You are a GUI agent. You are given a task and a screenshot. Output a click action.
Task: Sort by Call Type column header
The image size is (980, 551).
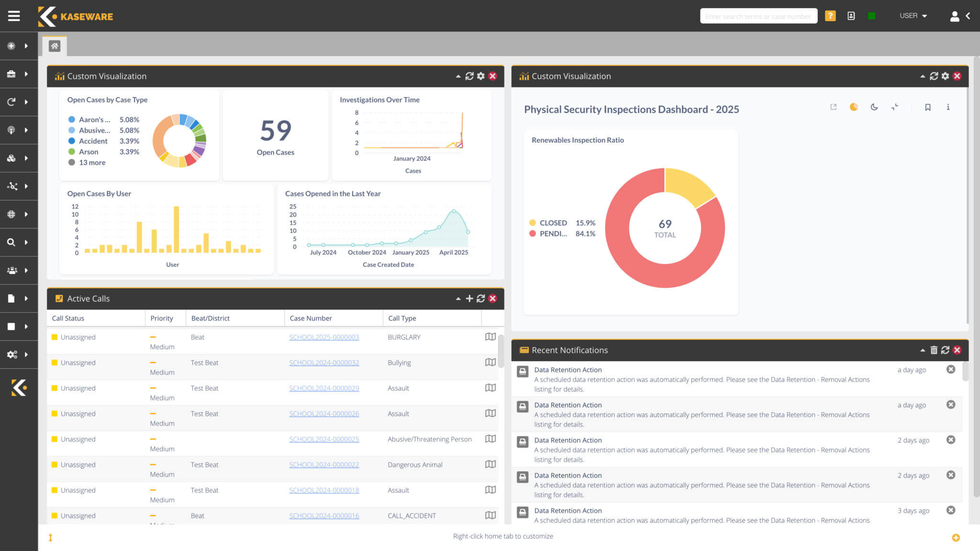[x=402, y=318]
